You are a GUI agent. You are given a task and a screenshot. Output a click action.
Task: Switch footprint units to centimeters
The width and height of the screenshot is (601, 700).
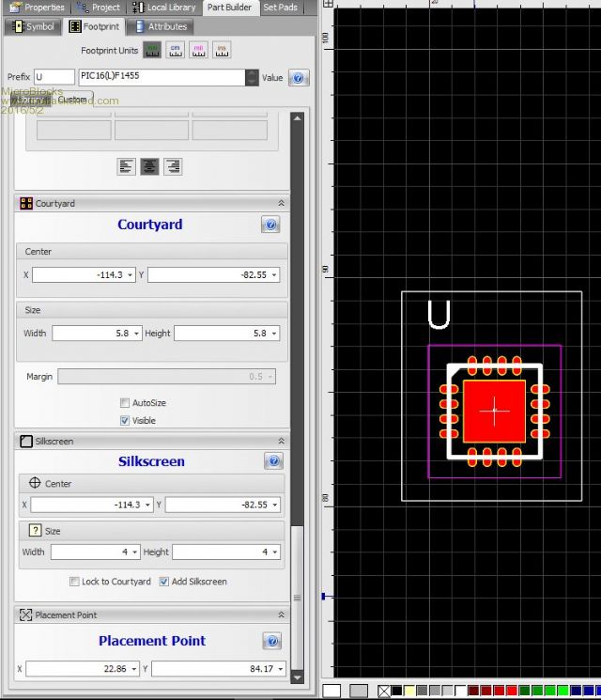pos(175,50)
